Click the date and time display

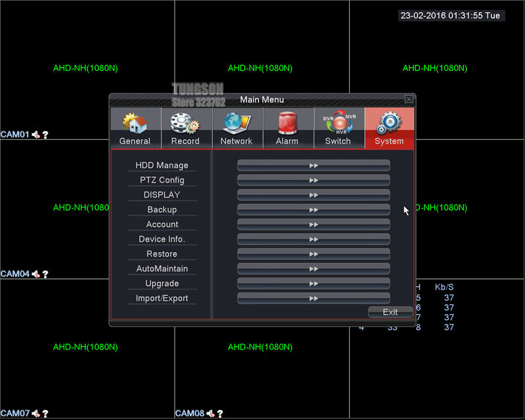tap(451, 16)
